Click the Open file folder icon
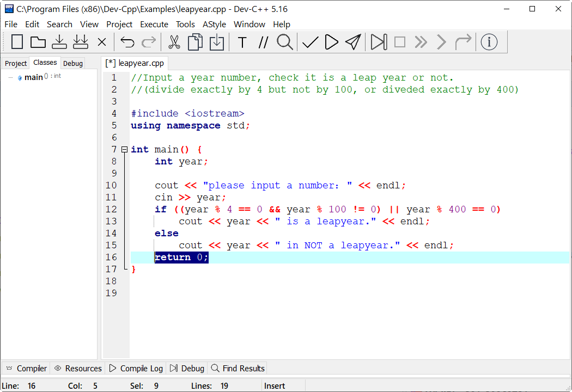This screenshot has width=572, height=392. (38, 42)
